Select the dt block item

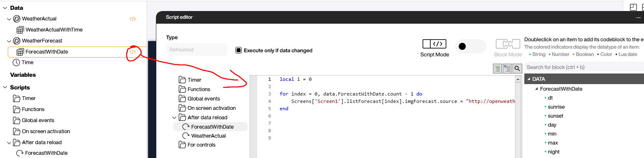[x=550, y=98]
